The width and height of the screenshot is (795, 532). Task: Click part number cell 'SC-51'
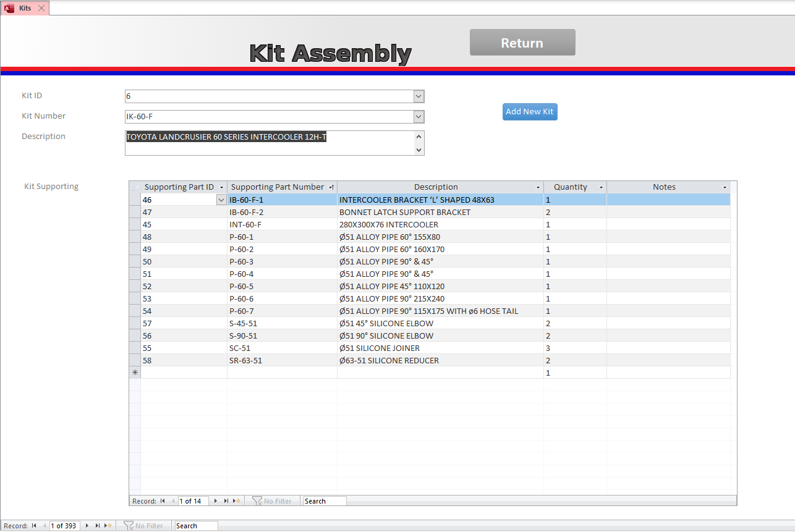(282, 348)
